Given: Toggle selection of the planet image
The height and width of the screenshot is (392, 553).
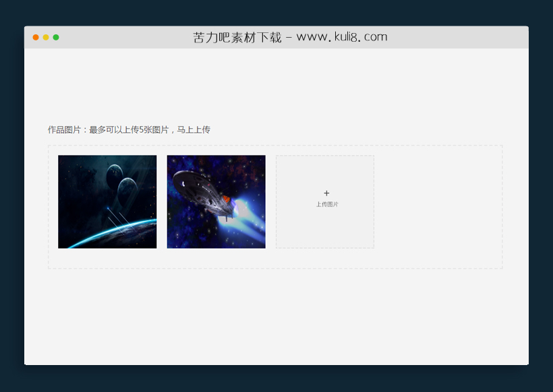Looking at the screenshot, I should click(x=107, y=201).
